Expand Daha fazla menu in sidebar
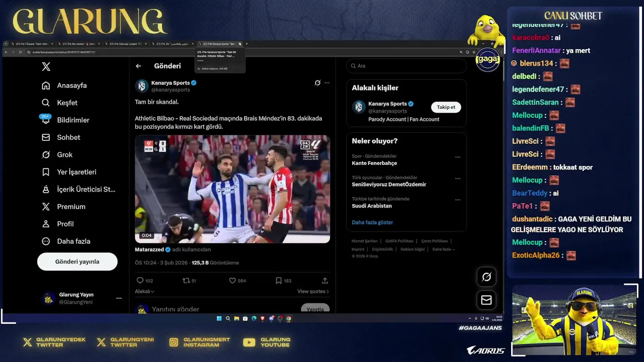 66,241
